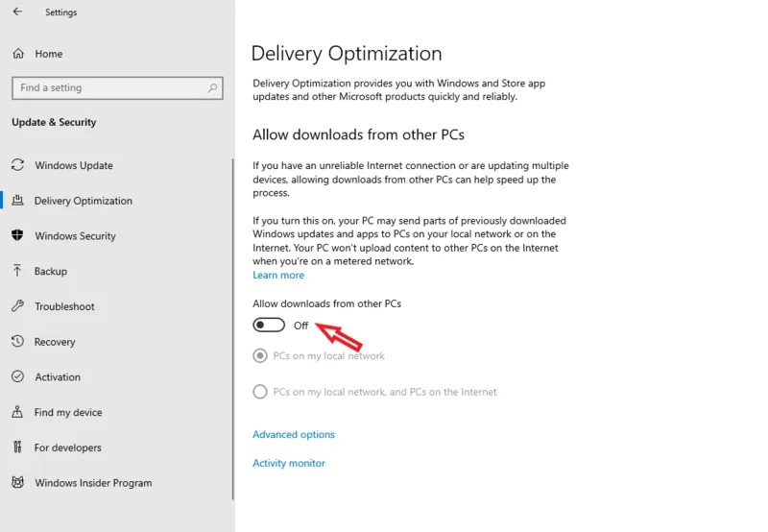Viewport: 768px width, 532px height.
Task: Click the Find my device person icon
Action: click(x=17, y=412)
